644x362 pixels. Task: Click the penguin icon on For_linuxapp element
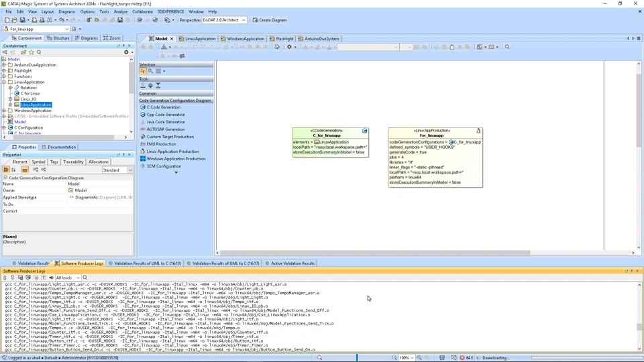point(478,131)
